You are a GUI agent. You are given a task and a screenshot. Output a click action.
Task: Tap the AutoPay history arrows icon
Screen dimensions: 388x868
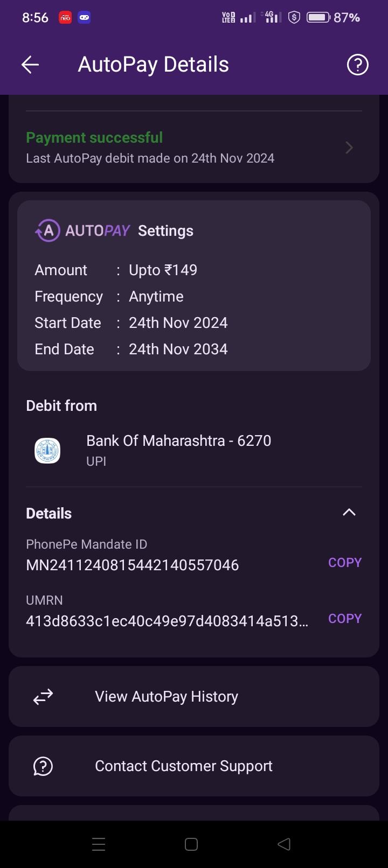(43, 697)
